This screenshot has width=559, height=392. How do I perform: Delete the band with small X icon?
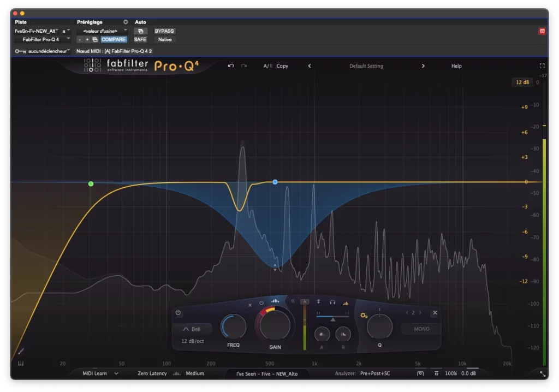(250, 305)
